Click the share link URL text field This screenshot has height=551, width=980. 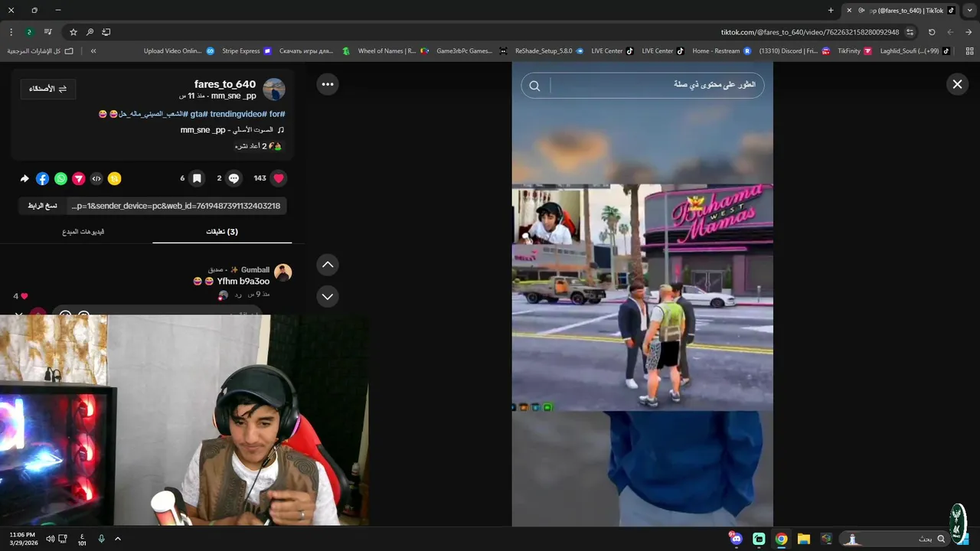tap(176, 206)
